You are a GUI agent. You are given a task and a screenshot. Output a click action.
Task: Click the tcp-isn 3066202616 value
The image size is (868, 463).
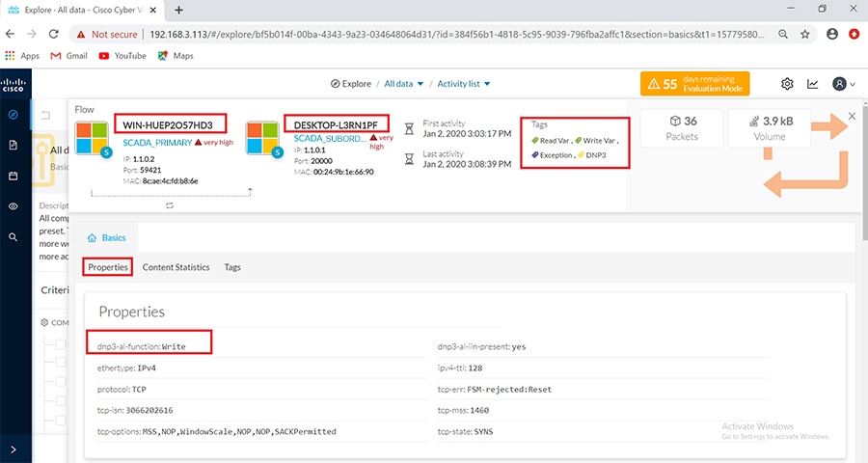pyautogui.click(x=149, y=410)
